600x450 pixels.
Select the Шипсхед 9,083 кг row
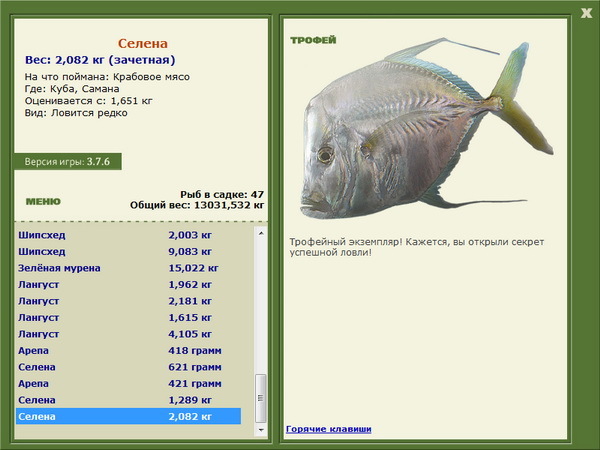pos(129,251)
